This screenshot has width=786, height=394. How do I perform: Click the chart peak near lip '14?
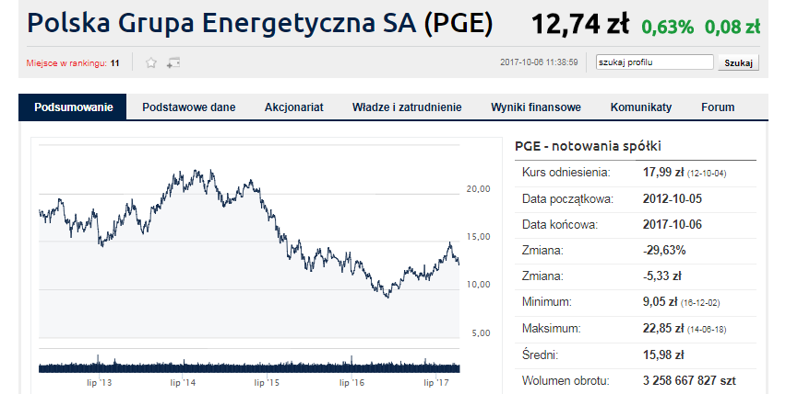195,171
